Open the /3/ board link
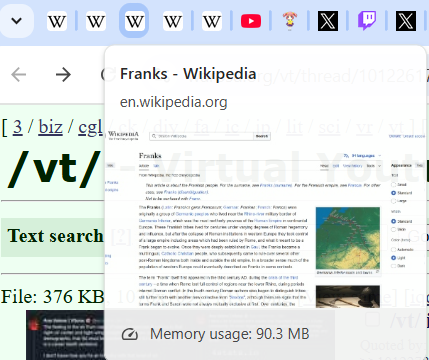The image size is (429, 360). (18, 127)
